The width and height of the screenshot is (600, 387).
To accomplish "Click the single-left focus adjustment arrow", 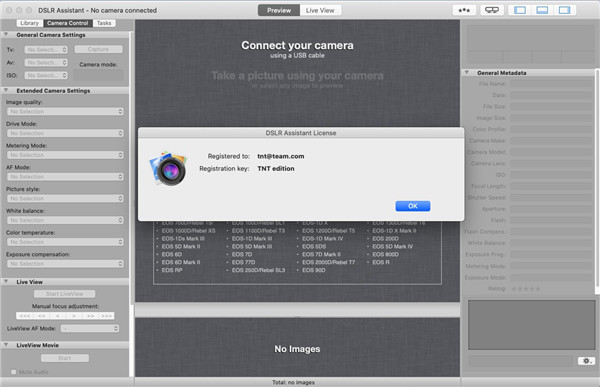I will (x=57, y=316).
